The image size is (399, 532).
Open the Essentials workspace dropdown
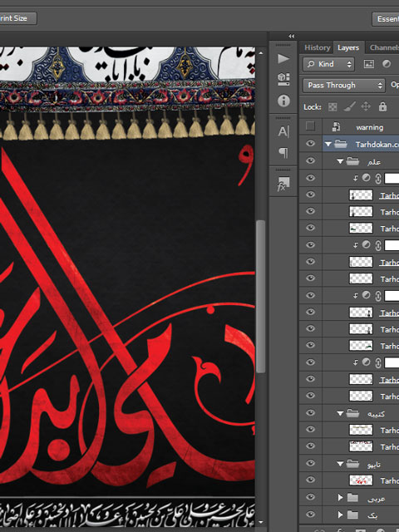pos(386,18)
